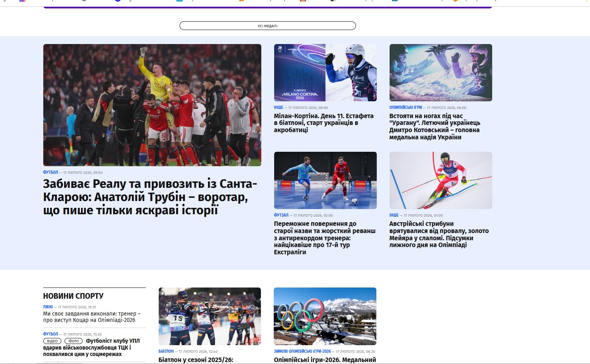The image size is (590, 364).
Task: Click the 'ОЛІМПІЙСЬКІ ІГРИ' category tag
Action: (406, 108)
